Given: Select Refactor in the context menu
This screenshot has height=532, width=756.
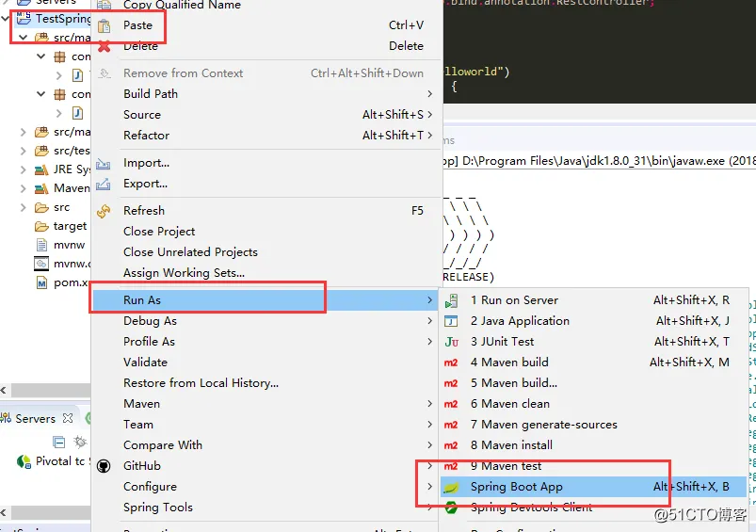Looking at the screenshot, I should [266, 136].
